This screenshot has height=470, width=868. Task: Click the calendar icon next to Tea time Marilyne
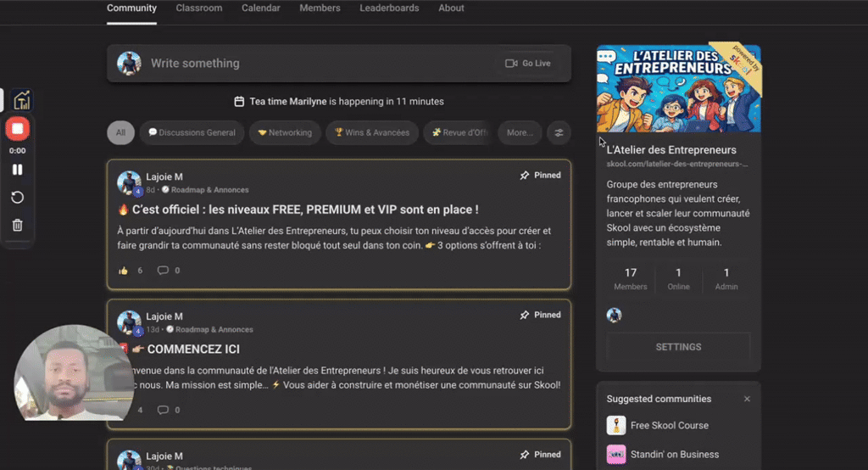pos(239,102)
